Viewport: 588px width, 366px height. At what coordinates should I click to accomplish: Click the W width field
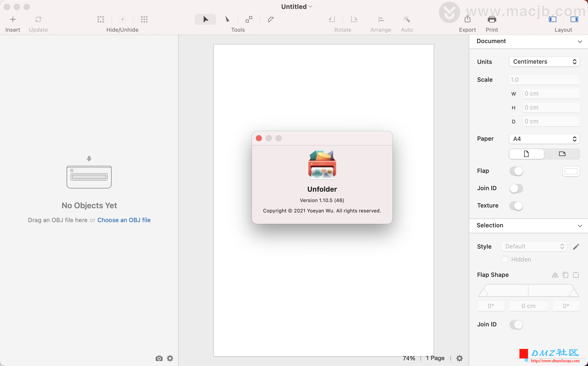click(x=551, y=94)
